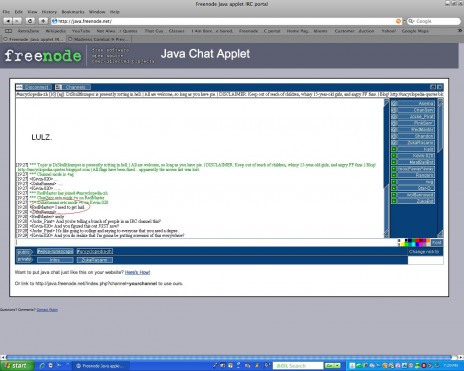The image size is (464, 371).
Task: Click the user list vertical scrollbar
Action: (x=440, y=167)
